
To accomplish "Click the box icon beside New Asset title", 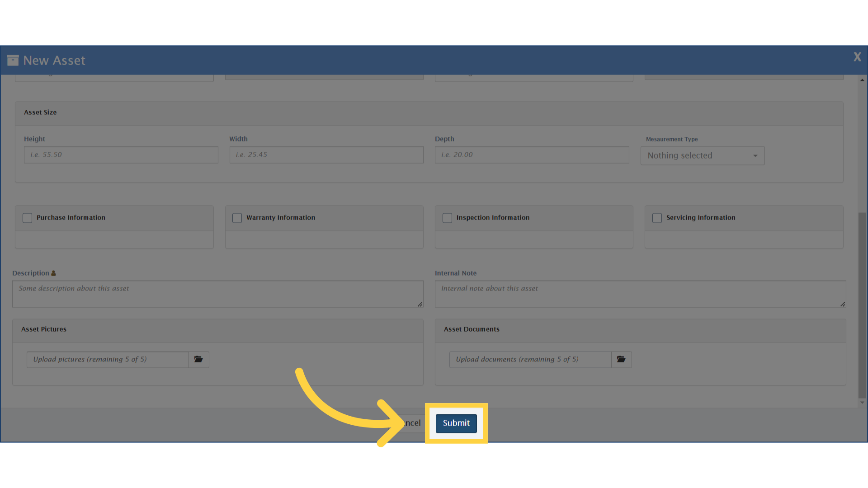I will coord(13,60).
